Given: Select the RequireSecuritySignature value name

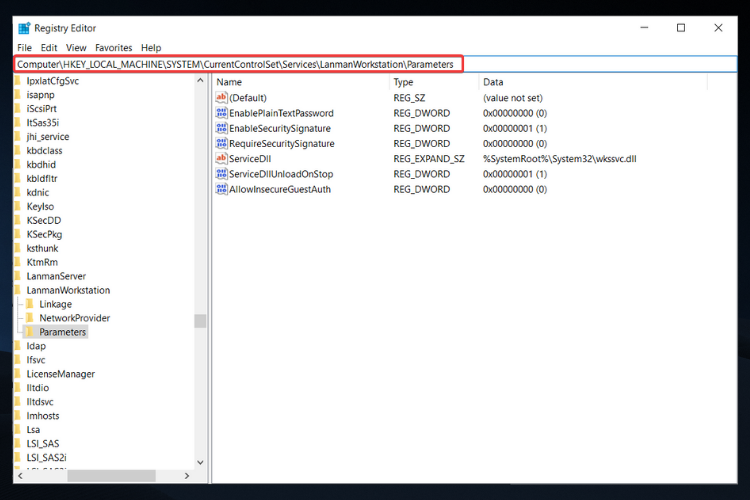Looking at the screenshot, I should [282, 144].
